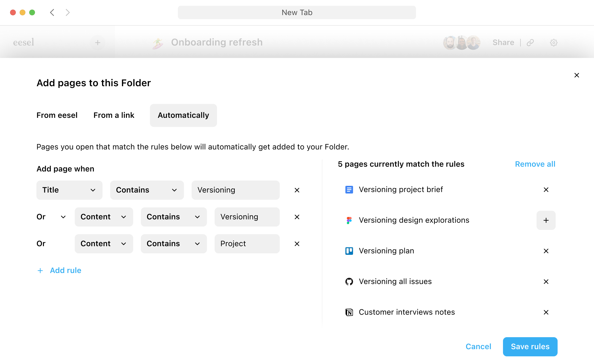Click the collaborator avatars in header
594x364 pixels.
point(461,43)
